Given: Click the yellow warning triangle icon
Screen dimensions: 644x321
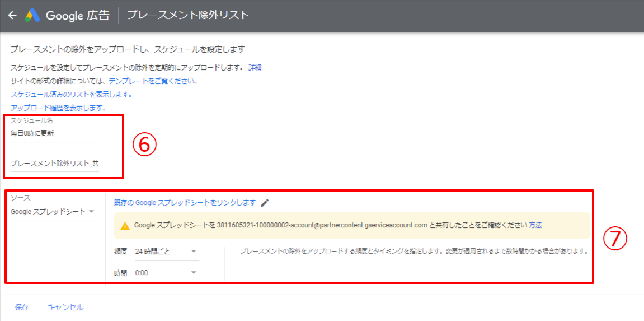Looking at the screenshot, I should 125,225.
